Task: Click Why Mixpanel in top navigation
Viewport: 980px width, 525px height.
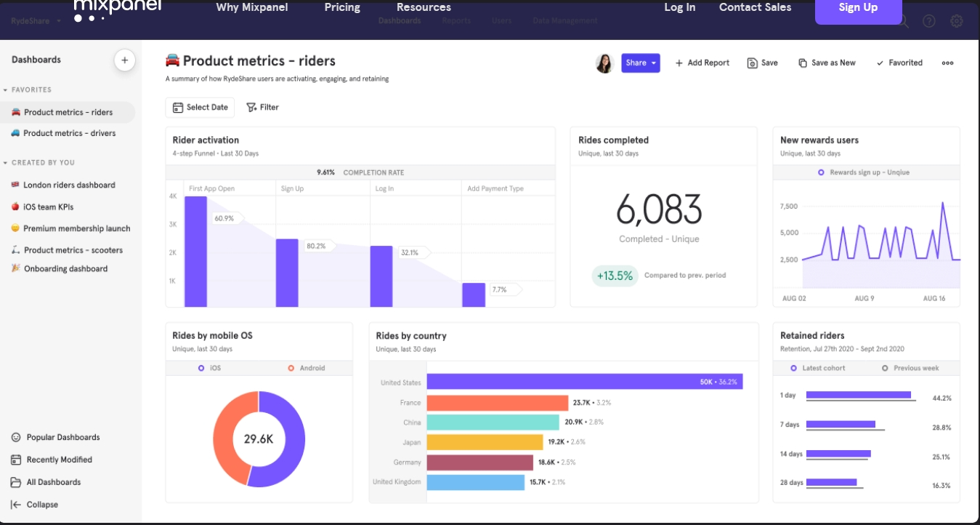Action: [x=252, y=7]
